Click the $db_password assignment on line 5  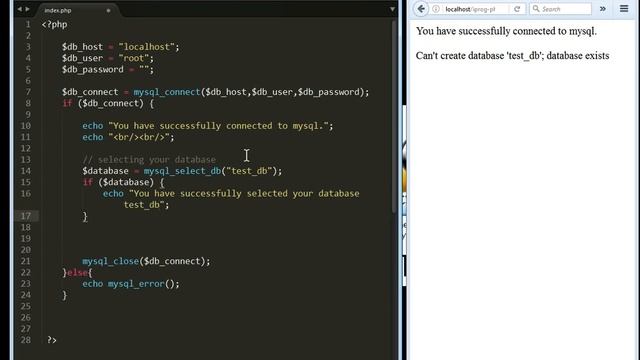click(108, 69)
